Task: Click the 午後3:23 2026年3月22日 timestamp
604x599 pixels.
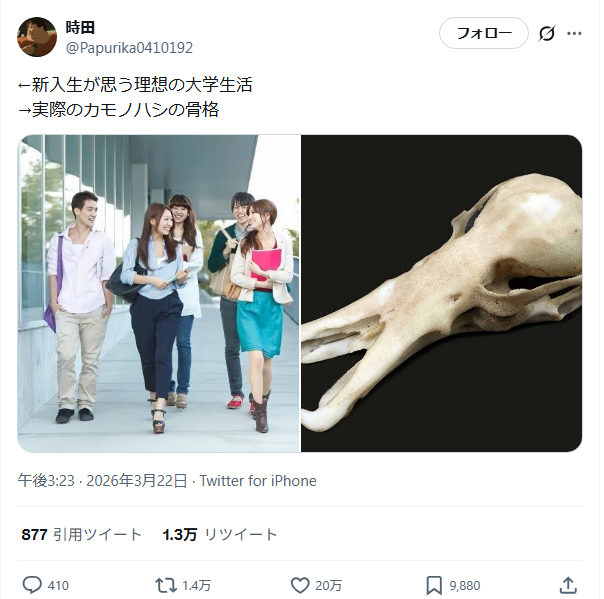Action: click(102, 481)
